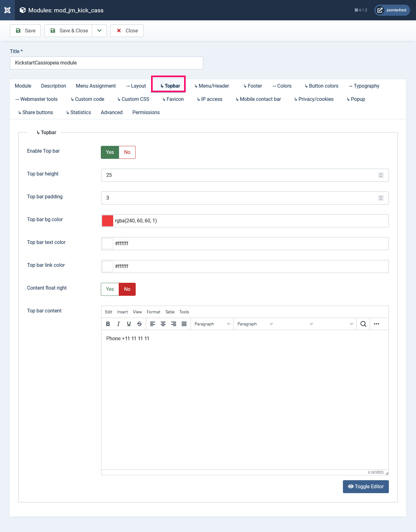The width and height of the screenshot is (416, 532).
Task: Set Content float right to No
Action: click(127, 289)
